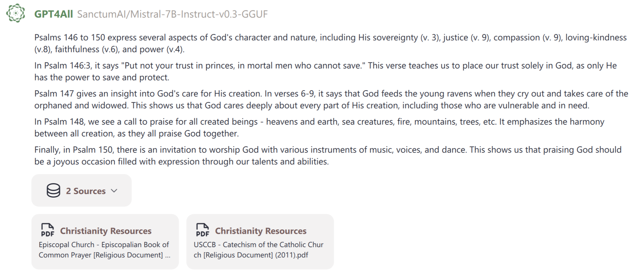Click the GPT4All name label

[x=53, y=14]
